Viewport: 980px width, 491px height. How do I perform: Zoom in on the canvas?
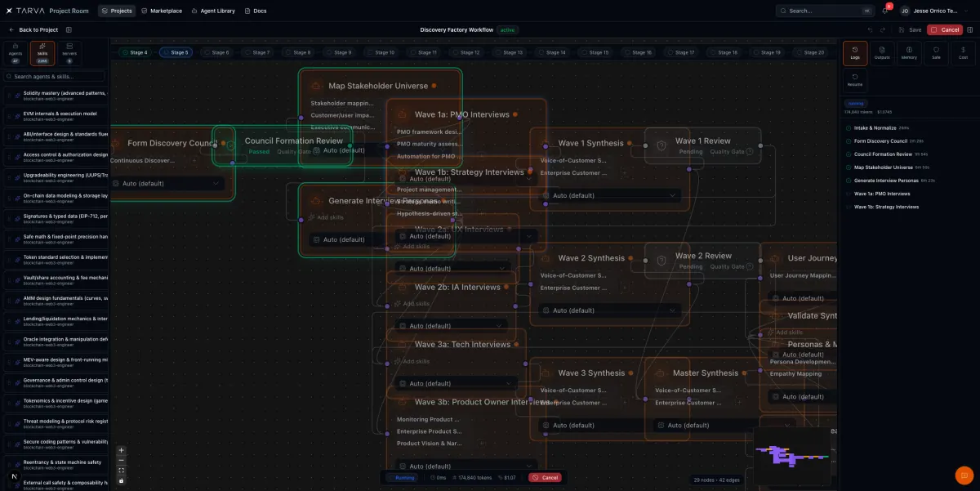pos(122,450)
